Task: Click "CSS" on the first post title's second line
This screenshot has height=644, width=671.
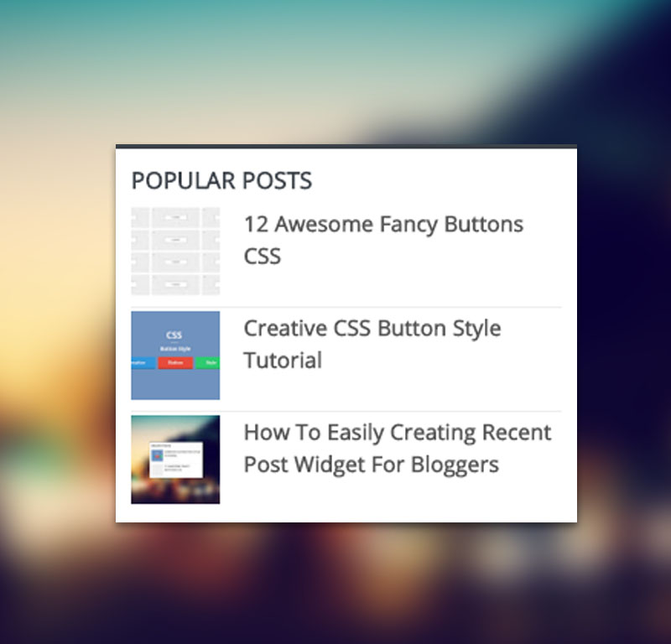Action: point(262,257)
